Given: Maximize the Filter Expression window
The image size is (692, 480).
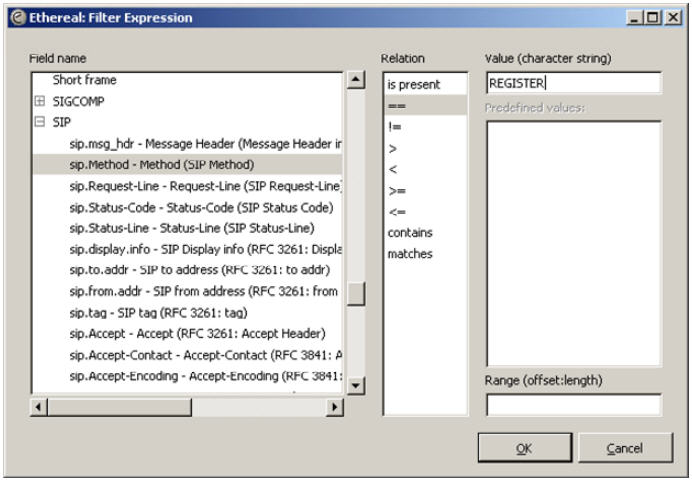Looking at the screenshot, I should coord(652,18).
